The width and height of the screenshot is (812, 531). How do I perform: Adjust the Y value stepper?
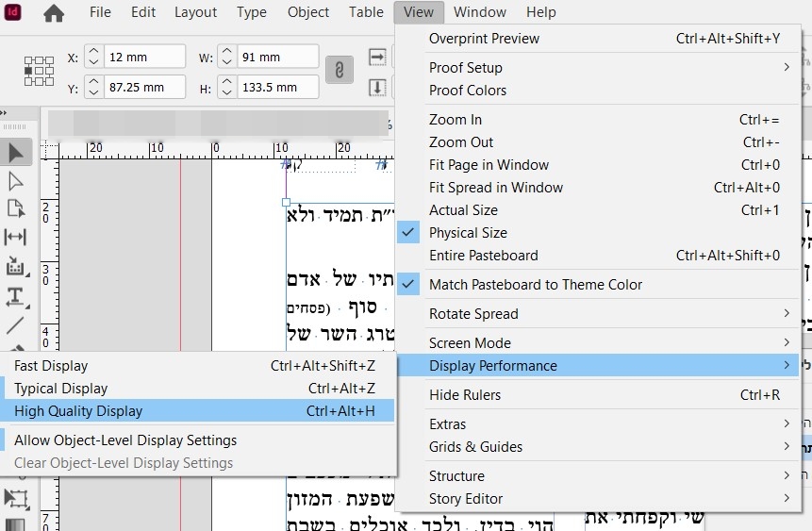click(x=93, y=87)
